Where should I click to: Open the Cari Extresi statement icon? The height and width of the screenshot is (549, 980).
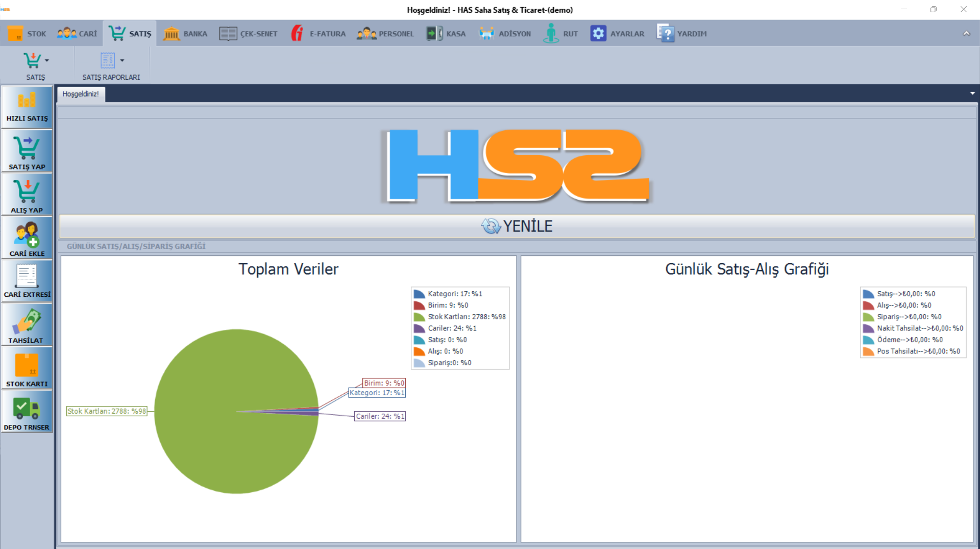point(27,276)
